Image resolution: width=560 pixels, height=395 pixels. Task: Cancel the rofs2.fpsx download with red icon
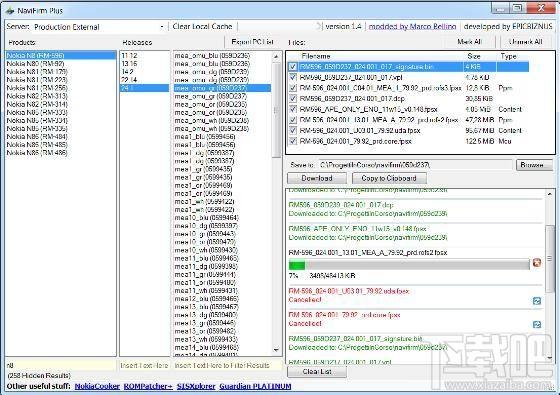pyautogui.click(x=536, y=263)
